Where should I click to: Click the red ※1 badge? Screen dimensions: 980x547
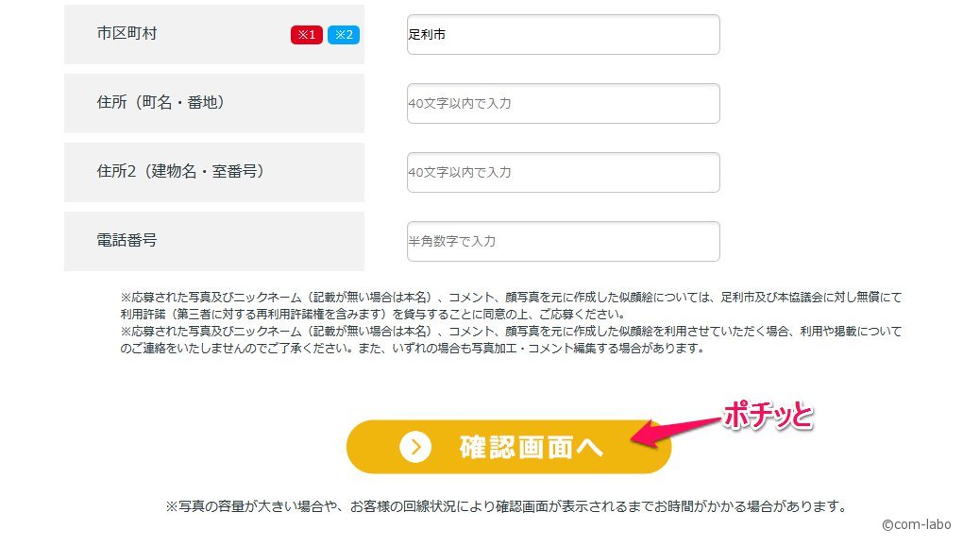pos(306,34)
